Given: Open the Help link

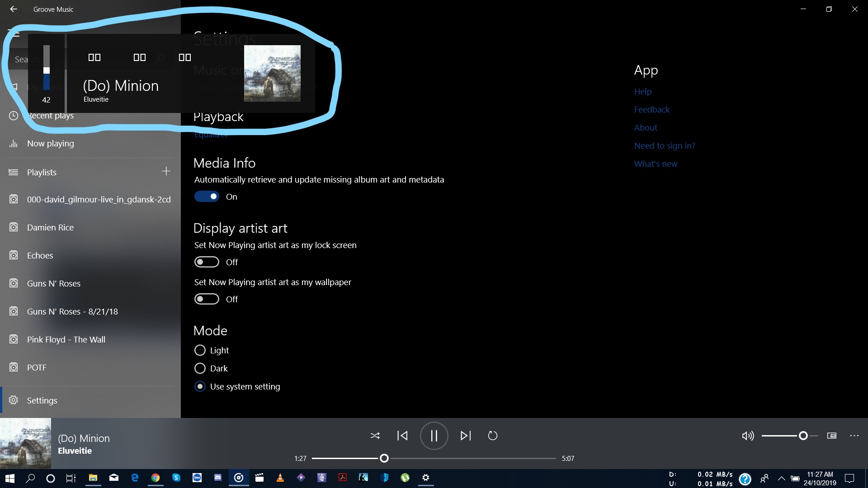Looking at the screenshot, I should click(642, 91).
